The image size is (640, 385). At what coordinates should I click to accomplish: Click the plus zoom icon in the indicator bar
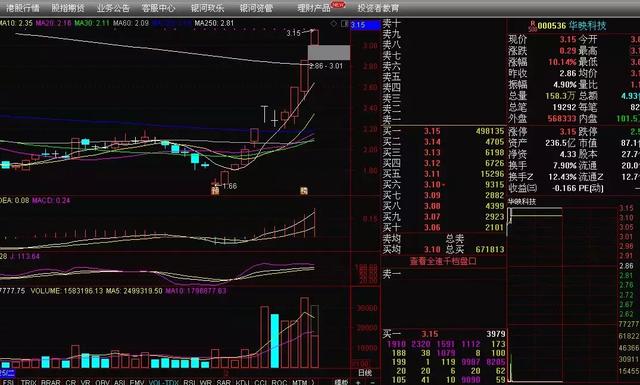point(358,382)
